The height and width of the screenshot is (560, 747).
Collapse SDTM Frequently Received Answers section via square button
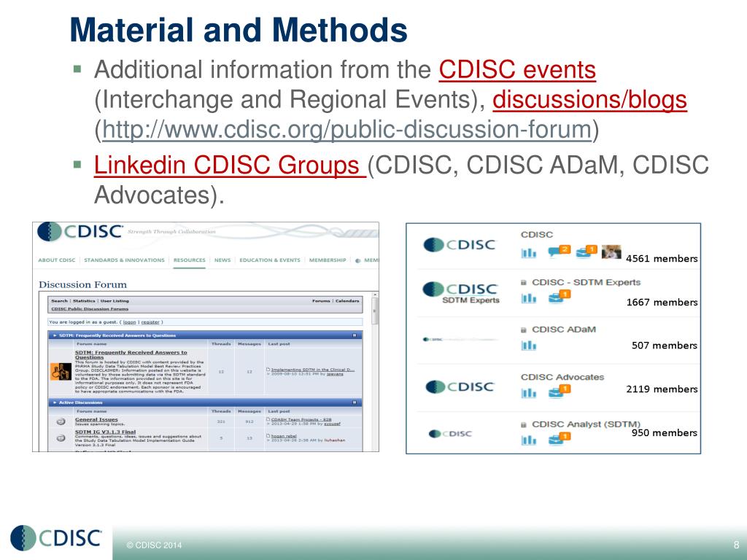point(354,335)
